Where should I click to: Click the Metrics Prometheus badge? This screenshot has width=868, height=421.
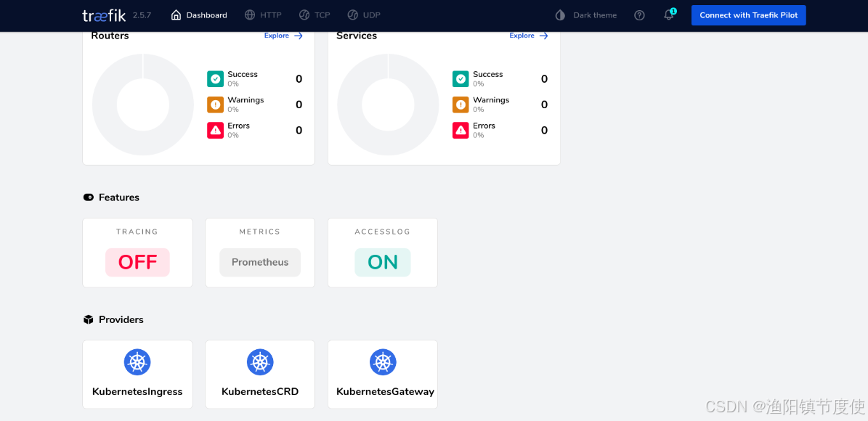point(260,262)
